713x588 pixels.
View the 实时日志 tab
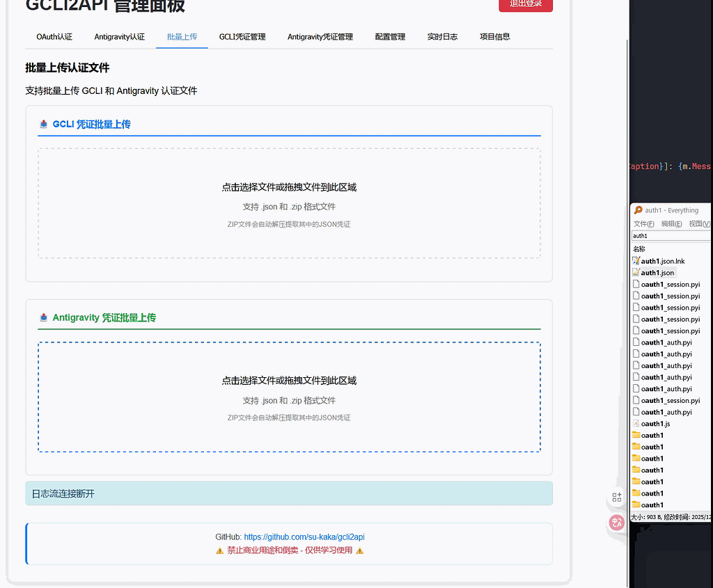[x=442, y=37]
